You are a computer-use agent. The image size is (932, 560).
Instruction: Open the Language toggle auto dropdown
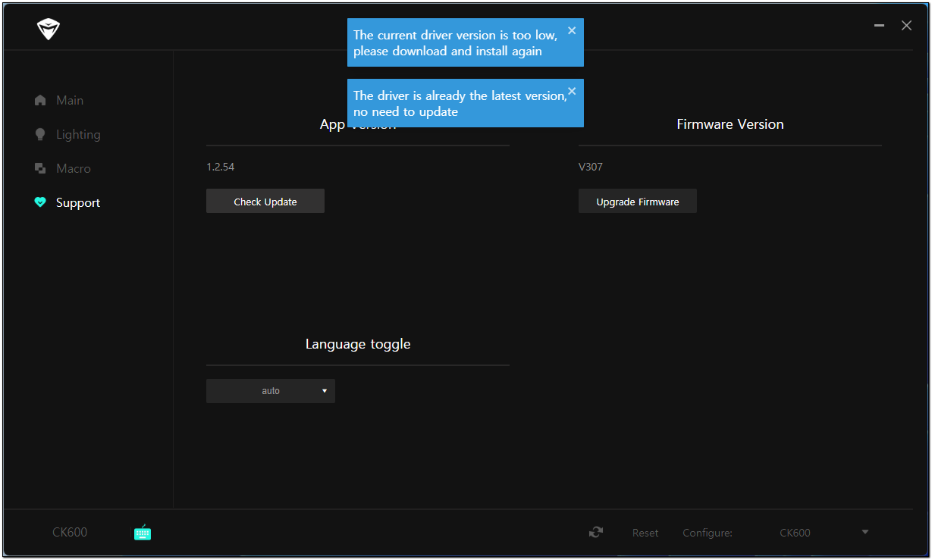tap(271, 391)
